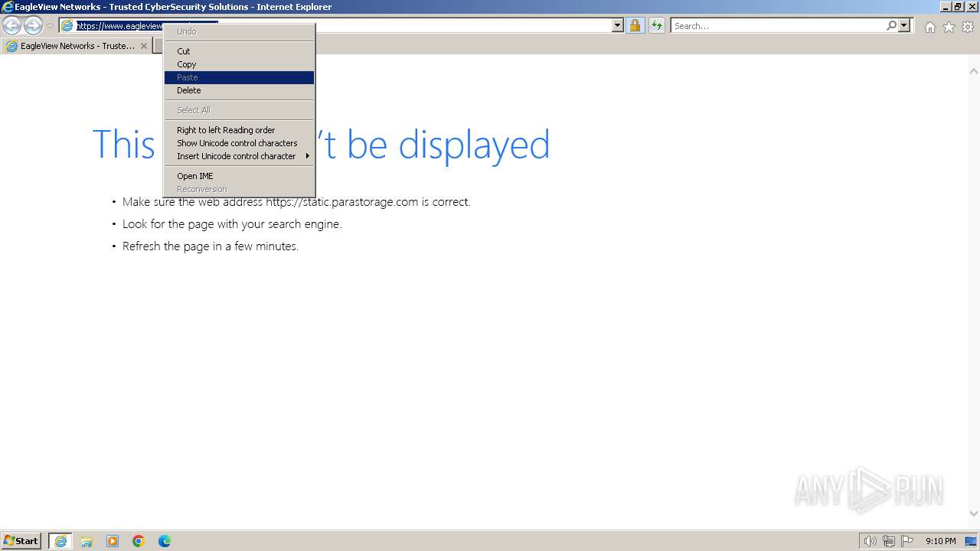Screen dimensions: 980x551
Task: Go to the Home page icon
Action: point(929,27)
